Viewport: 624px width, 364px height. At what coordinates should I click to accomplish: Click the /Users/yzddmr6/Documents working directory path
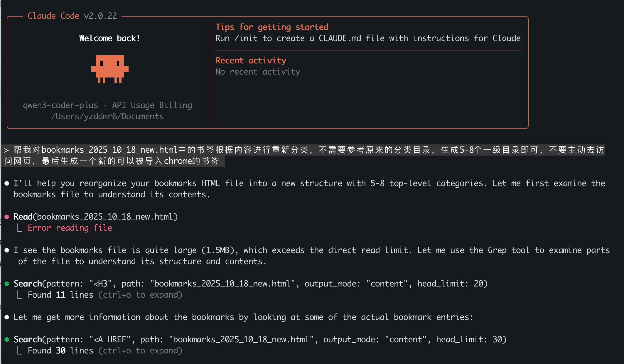[x=107, y=117]
